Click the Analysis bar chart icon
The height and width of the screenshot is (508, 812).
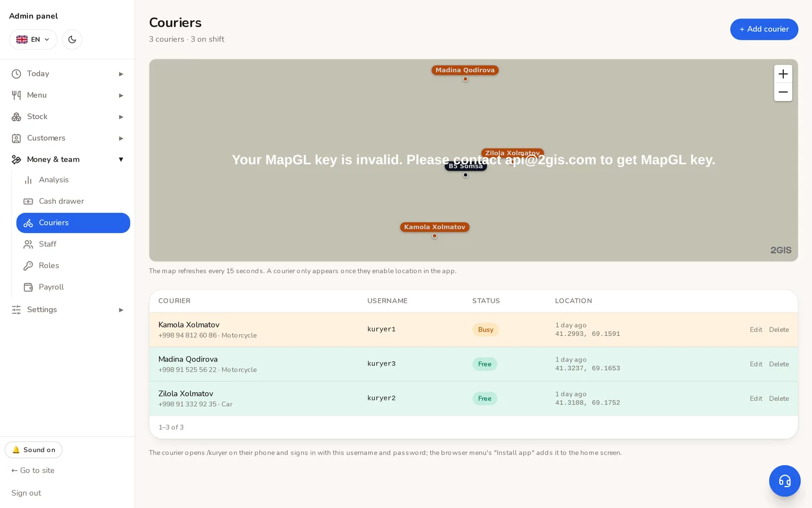(x=28, y=180)
